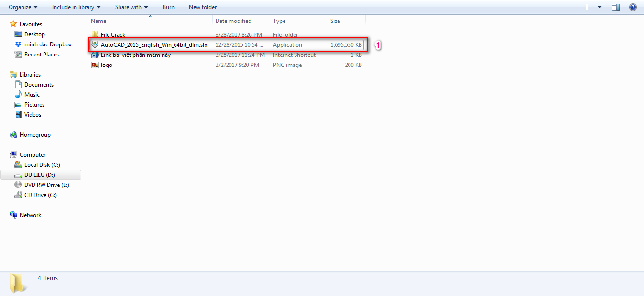Click the Desktop icon in Favorites
The height and width of the screenshot is (296, 644).
click(18, 34)
